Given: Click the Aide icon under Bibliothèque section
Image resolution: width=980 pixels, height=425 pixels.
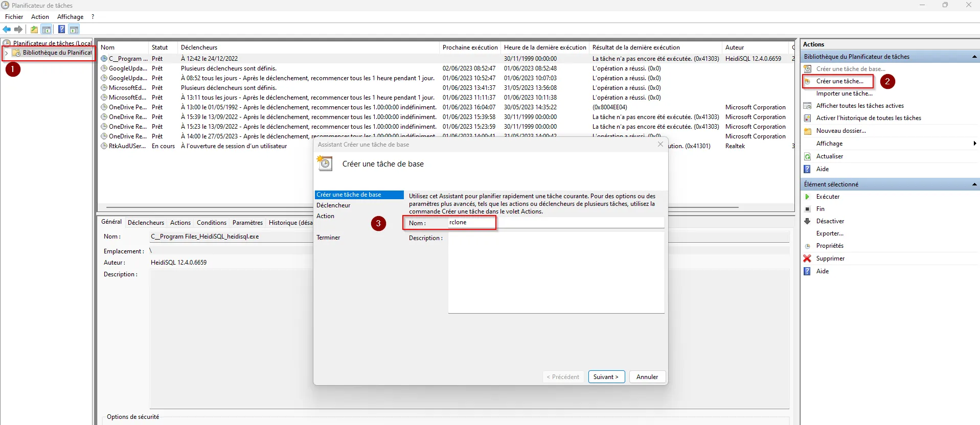Looking at the screenshot, I should click(808, 169).
